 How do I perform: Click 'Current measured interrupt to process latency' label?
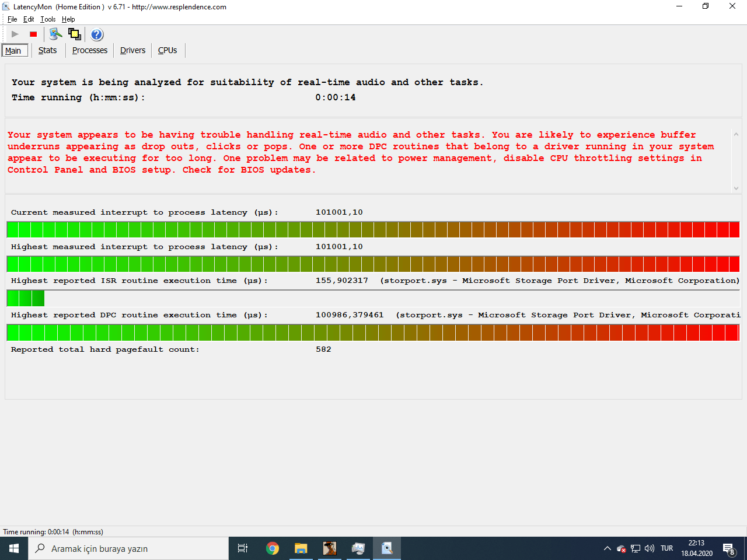[145, 212]
